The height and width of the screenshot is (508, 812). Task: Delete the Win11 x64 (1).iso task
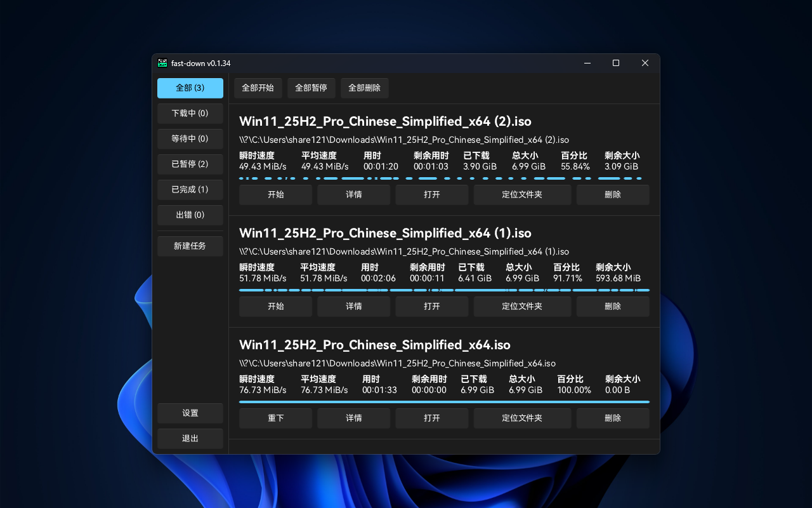(612, 306)
